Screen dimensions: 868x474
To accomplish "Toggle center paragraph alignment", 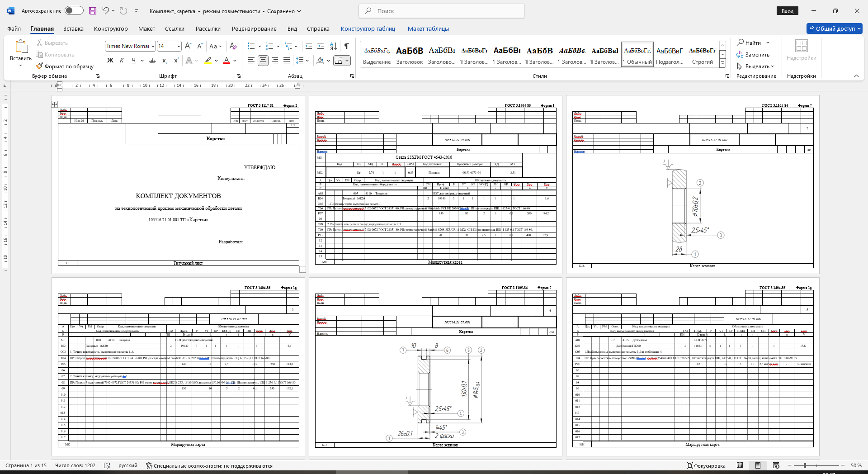I will tap(263, 61).
